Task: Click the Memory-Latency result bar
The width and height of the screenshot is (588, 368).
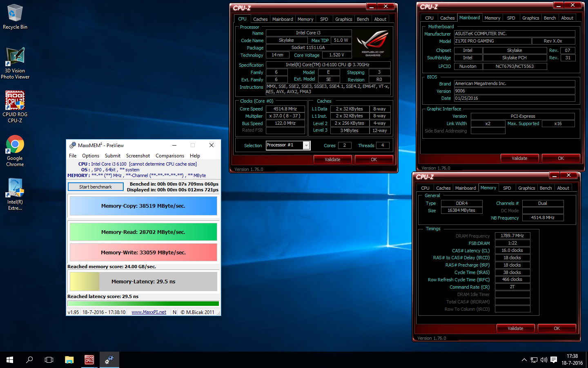Action: pos(143,282)
